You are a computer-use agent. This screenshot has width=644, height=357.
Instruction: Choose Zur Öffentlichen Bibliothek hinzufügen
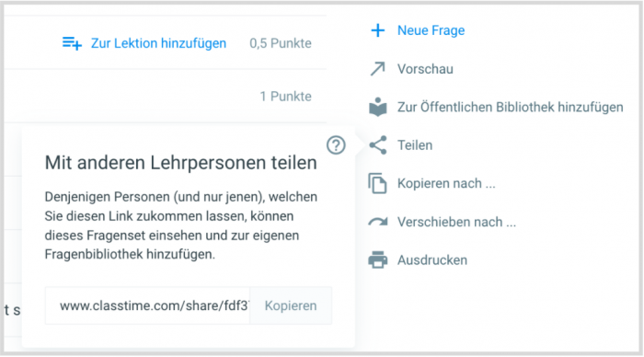tap(510, 108)
